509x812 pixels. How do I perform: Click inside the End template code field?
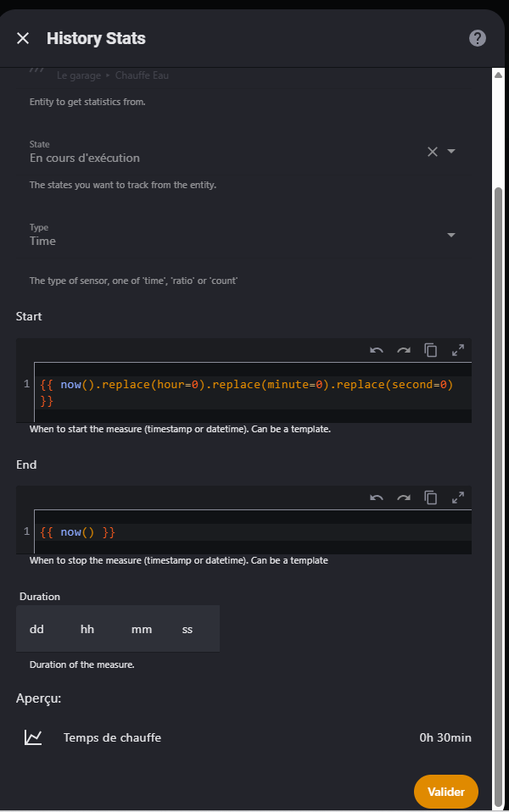point(246,532)
